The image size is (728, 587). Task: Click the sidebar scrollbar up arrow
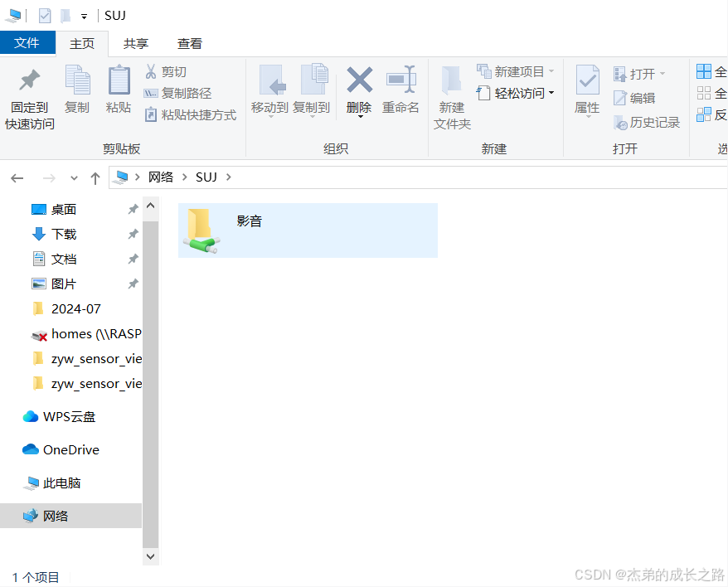click(x=150, y=206)
